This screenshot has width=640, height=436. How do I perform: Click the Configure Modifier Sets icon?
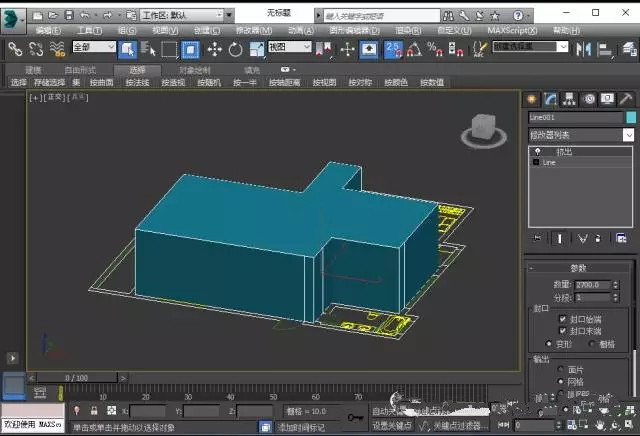point(621,238)
